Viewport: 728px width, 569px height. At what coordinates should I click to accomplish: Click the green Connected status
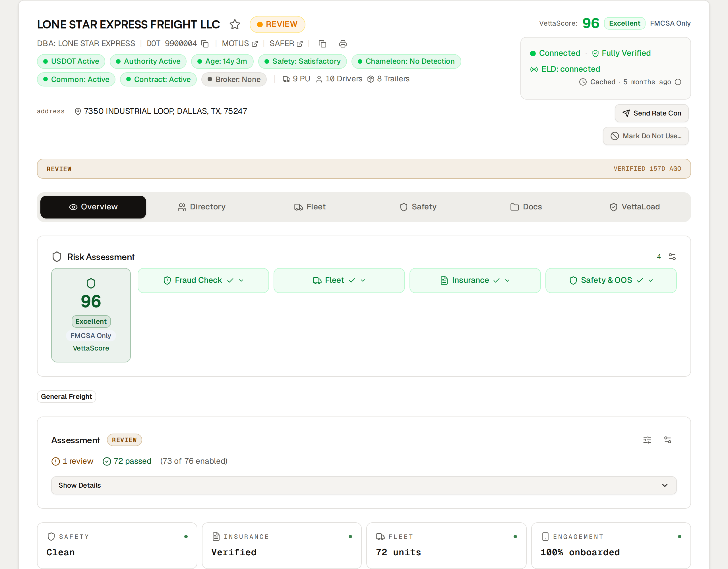click(555, 53)
